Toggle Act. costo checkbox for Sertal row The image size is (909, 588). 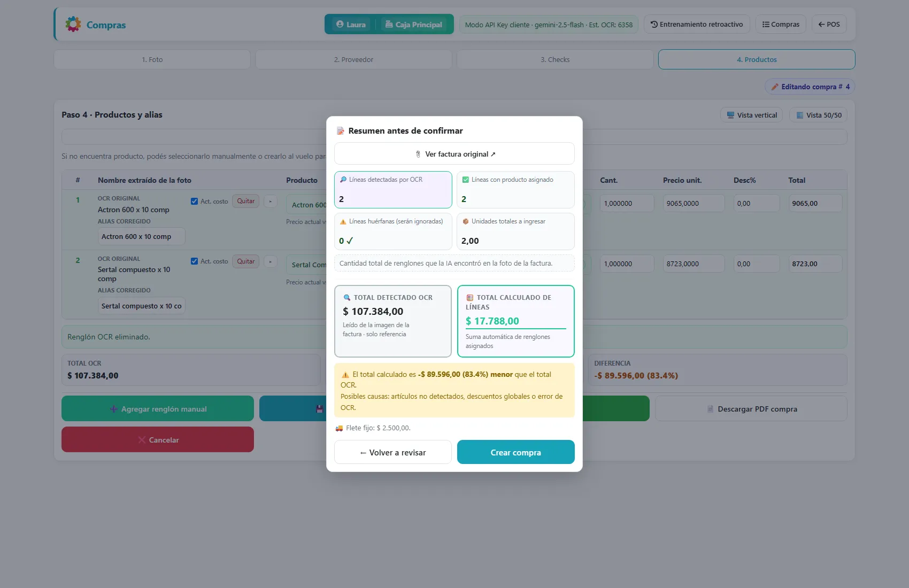click(194, 261)
